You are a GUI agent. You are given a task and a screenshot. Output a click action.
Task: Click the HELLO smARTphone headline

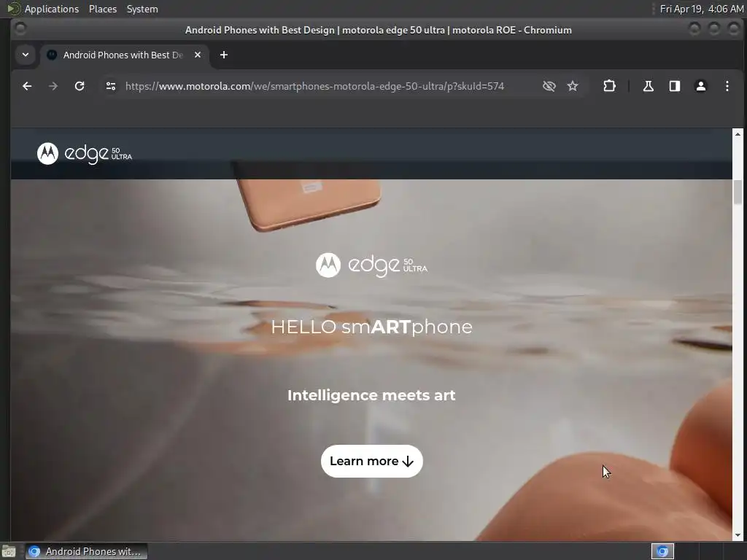click(371, 327)
